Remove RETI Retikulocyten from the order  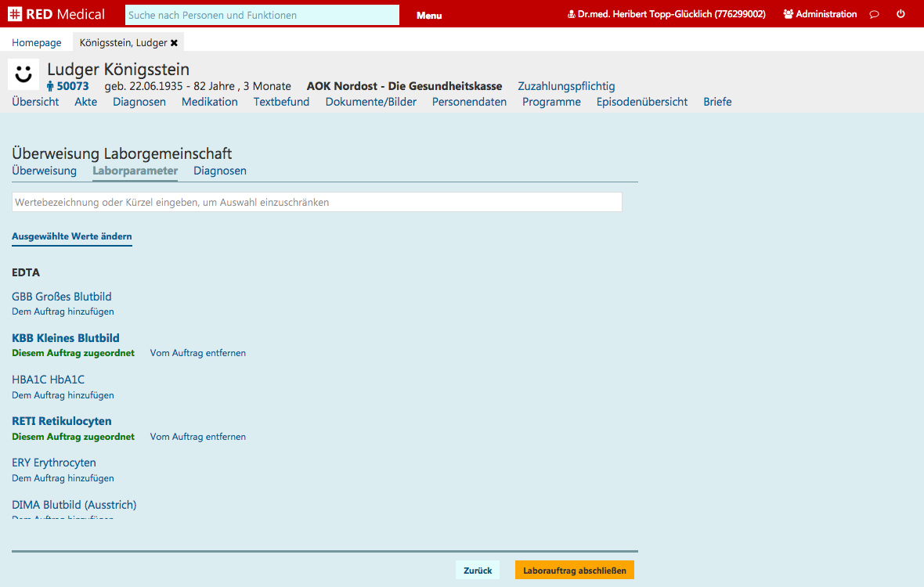coord(198,437)
